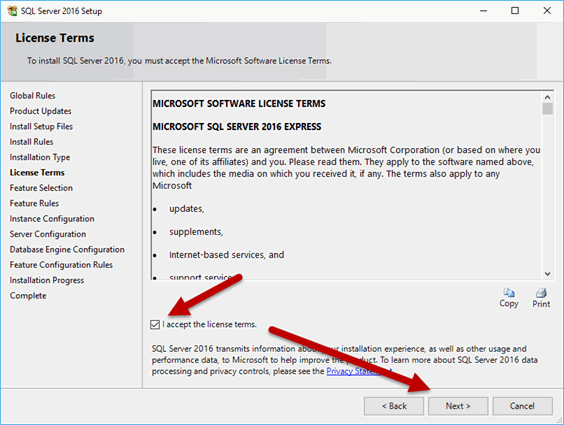Select the Server Configuration step

point(48,234)
